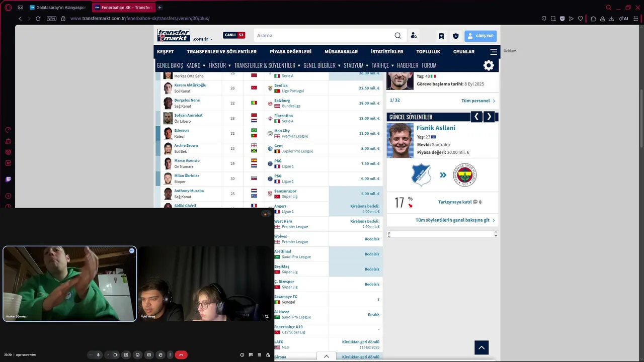Select the Atakan Sönmez video tile
Screen dimensions: 644x362
[69, 284]
